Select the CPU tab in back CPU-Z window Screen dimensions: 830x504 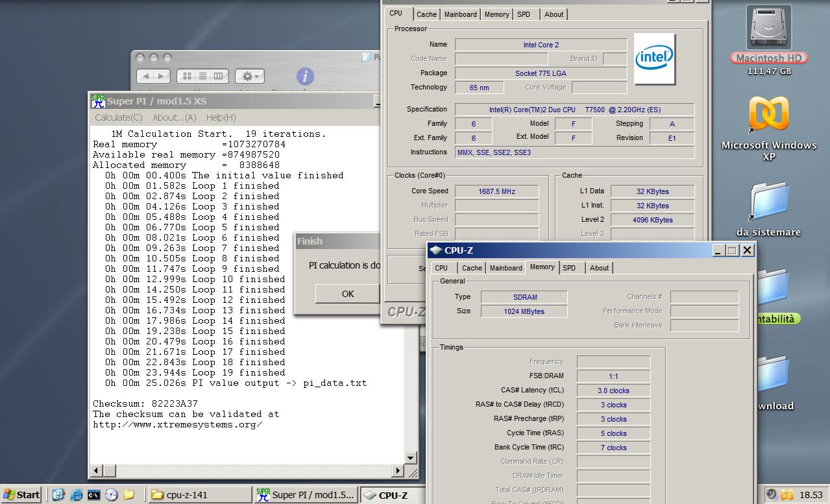coord(396,13)
